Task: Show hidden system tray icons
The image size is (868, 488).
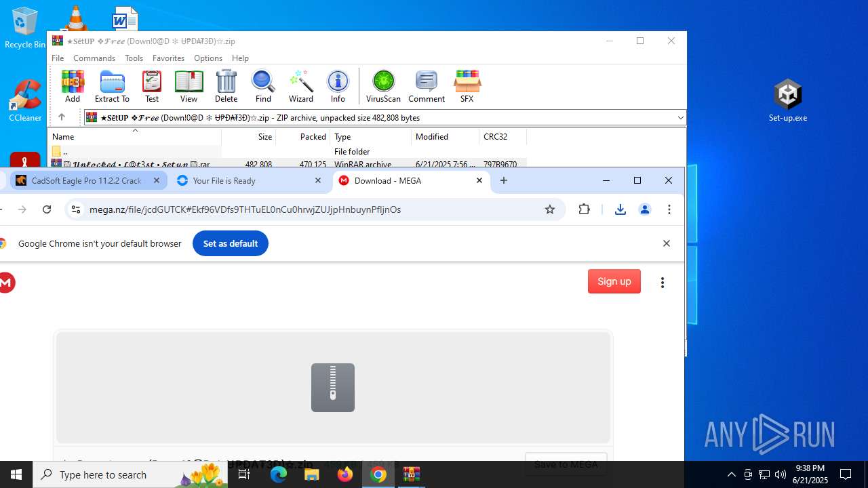Action: pyautogui.click(x=731, y=474)
